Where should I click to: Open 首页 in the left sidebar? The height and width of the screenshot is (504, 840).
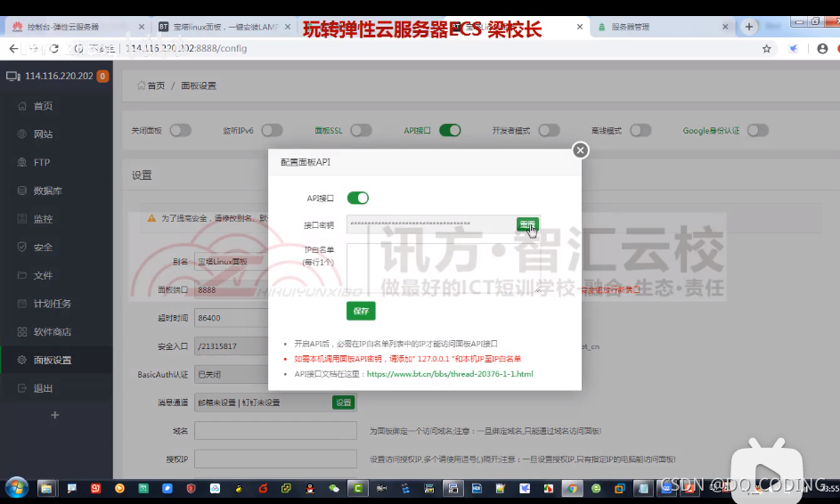[43, 106]
